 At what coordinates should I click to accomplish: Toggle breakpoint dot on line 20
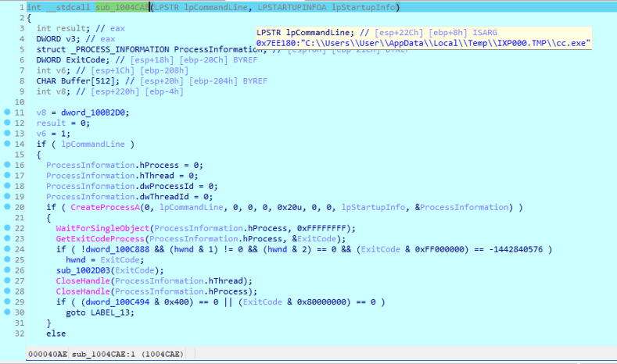7,207
